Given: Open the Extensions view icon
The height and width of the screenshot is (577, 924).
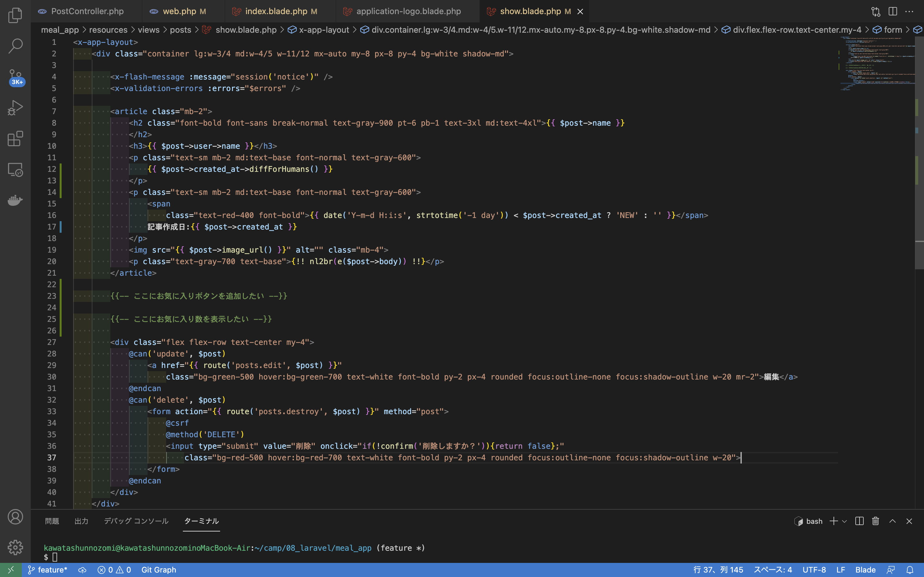Looking at the screenshot, I should point(15,138).
